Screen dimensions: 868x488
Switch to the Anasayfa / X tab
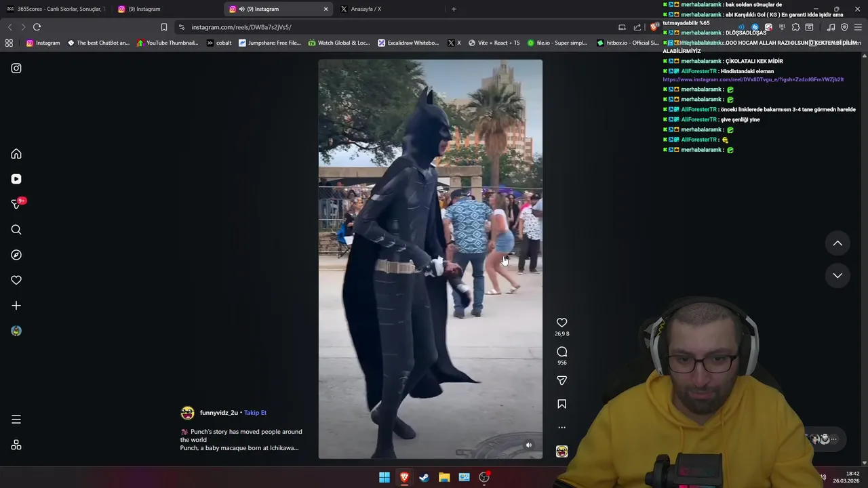387,9
